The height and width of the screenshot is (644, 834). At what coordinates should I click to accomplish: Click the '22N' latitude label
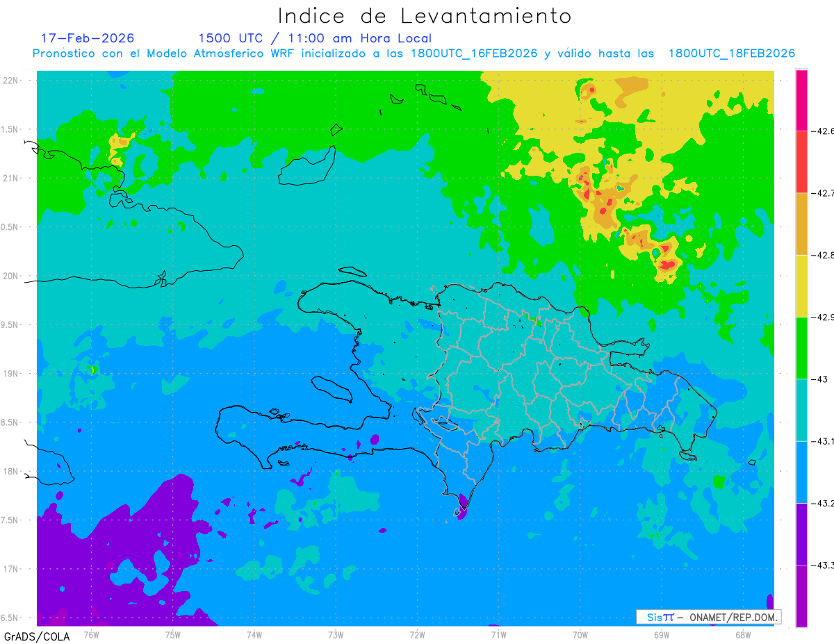coord(11,81)
